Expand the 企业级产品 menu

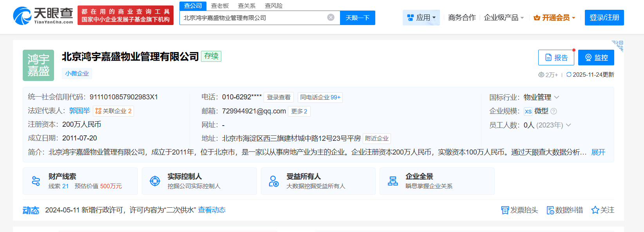pos(504,18)
